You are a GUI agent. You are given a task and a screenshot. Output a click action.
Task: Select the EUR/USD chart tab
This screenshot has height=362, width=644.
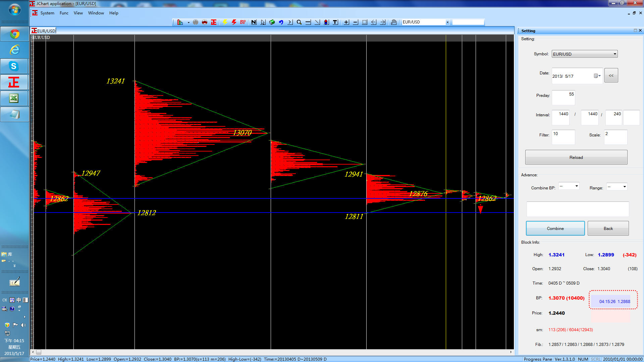[x=44, y=31]
